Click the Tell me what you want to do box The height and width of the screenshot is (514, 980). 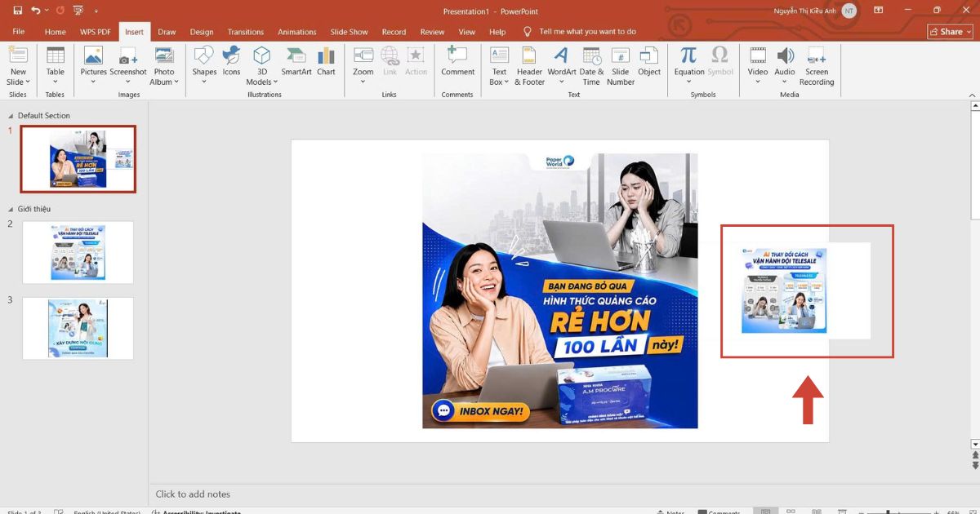click(587, 32)
